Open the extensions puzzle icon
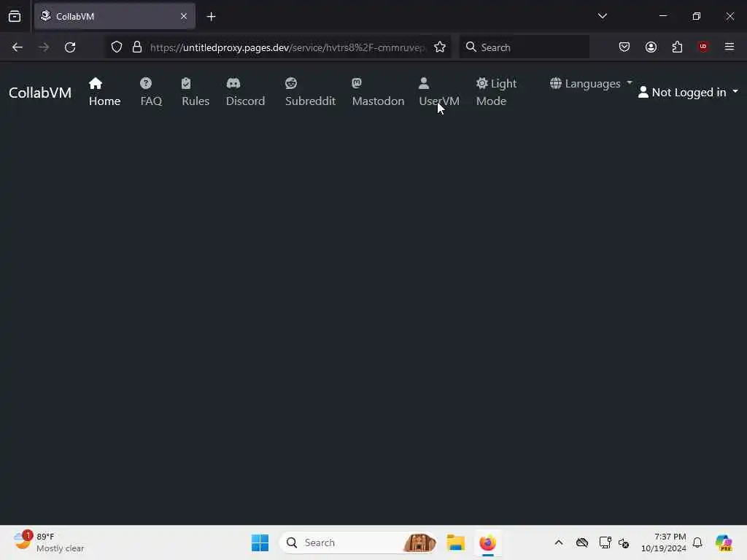747x560 pixels. click(678, 47)
